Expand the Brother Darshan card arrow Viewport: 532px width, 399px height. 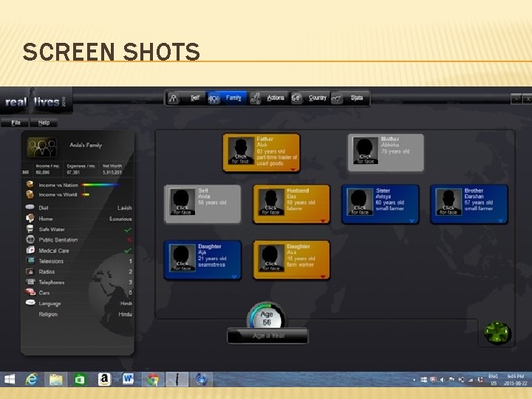click(x=501, y=221)
